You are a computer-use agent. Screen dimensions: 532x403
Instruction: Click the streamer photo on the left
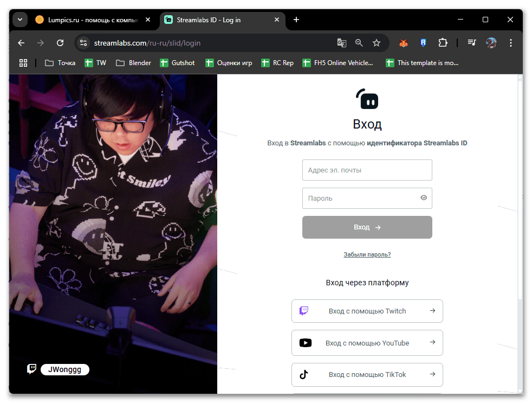(113, 234)
